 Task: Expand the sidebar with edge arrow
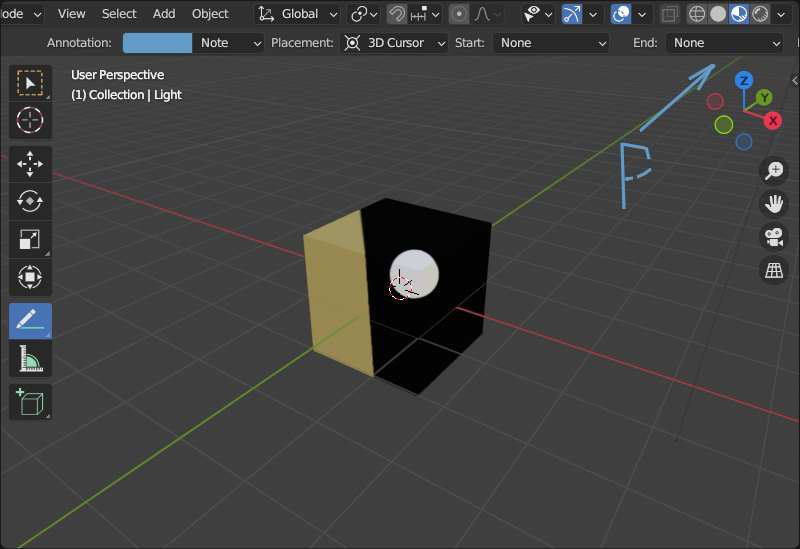tap(795, 80)
